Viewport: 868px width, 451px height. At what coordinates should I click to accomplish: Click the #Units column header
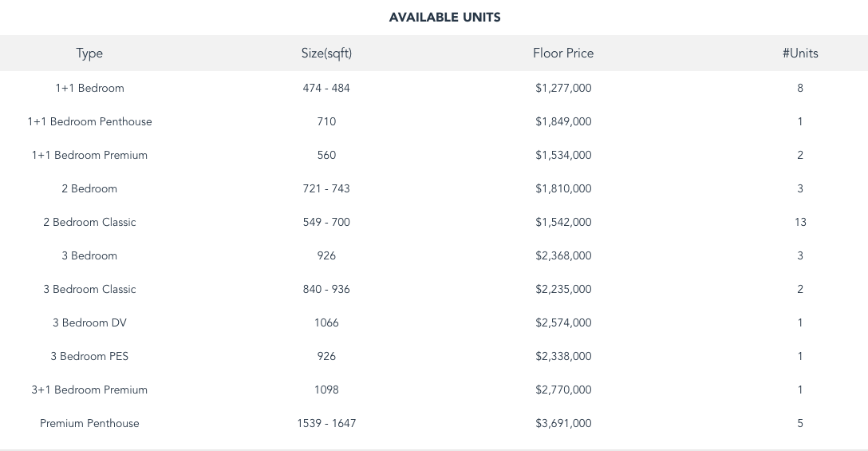tap(800, 53)
